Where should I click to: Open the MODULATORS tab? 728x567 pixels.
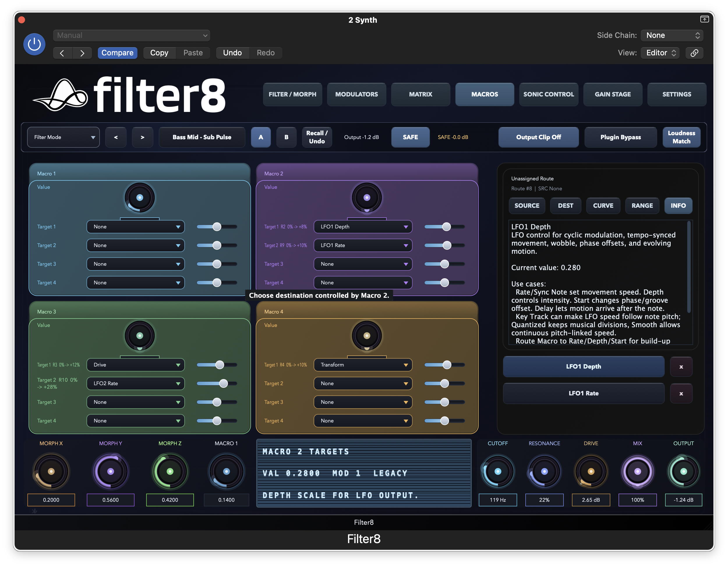pyautogui.click(x=356, y=94)
